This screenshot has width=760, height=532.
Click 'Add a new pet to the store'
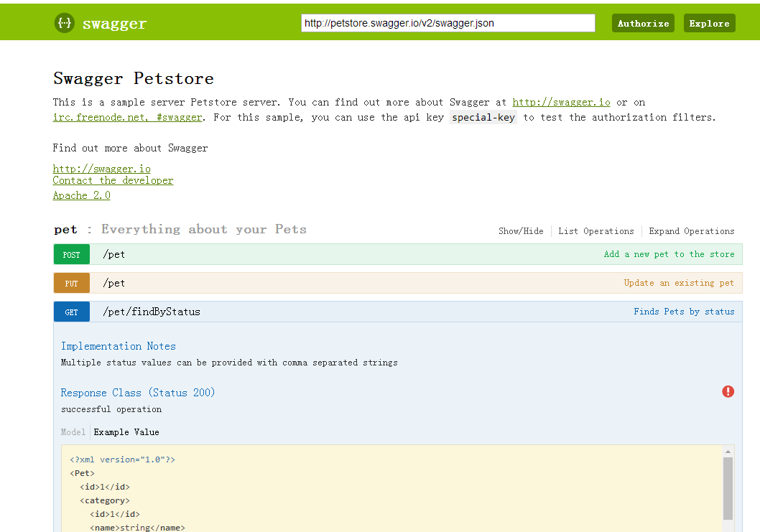[669, 254]
